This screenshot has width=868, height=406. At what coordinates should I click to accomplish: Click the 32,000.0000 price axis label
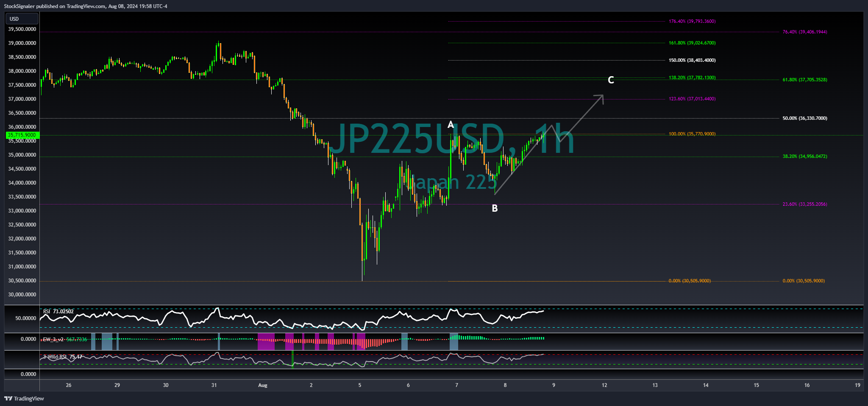pyautogui.click(x=22, y=239)
